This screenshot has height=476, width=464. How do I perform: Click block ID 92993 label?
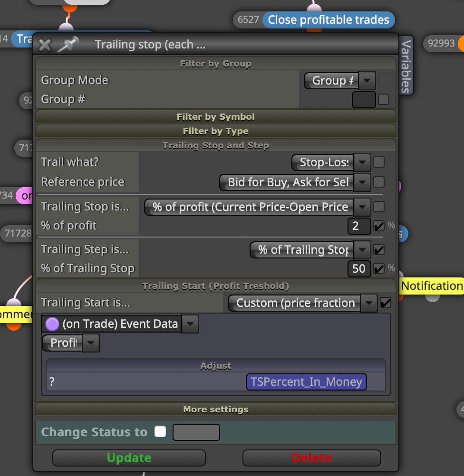click(441, 43)
